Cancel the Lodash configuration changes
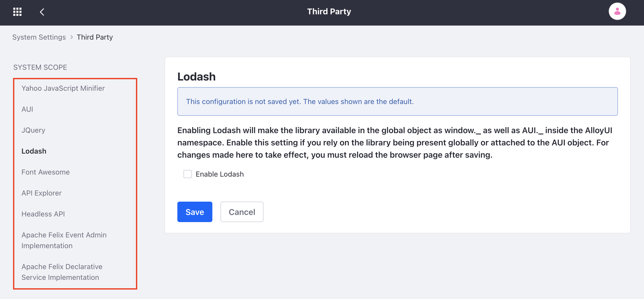The height and width of the screenshot is (299, 644). [x=242, y=212]
